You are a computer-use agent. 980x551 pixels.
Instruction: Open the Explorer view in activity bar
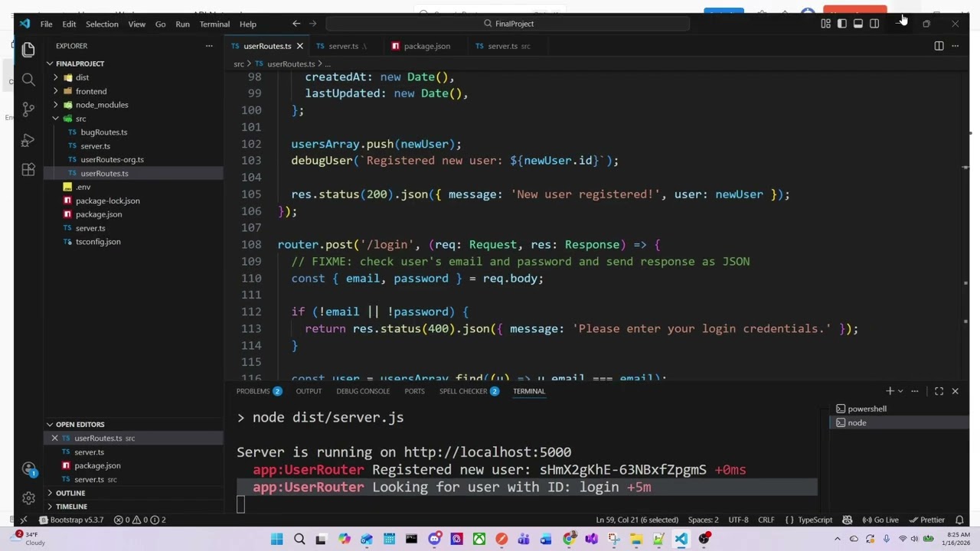(x=28, y=50)
